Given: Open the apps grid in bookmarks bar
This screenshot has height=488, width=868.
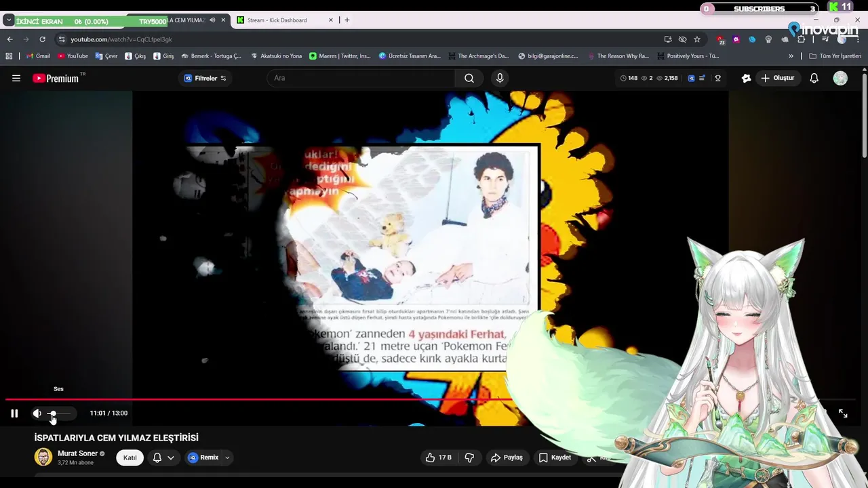Looking at the screenshot, I should pyautogui.click(x=9, y=56).
